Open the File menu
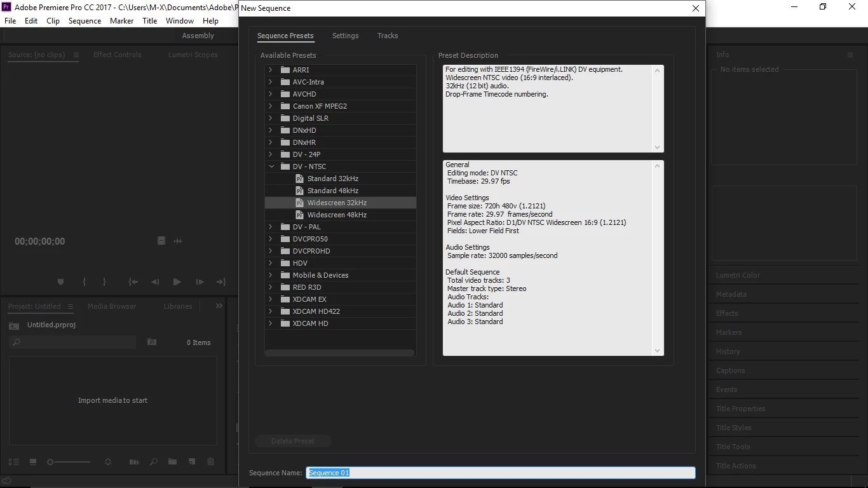The height and width of the screenshot is (488, 868). pyautogui.click(x=10, y=21)
